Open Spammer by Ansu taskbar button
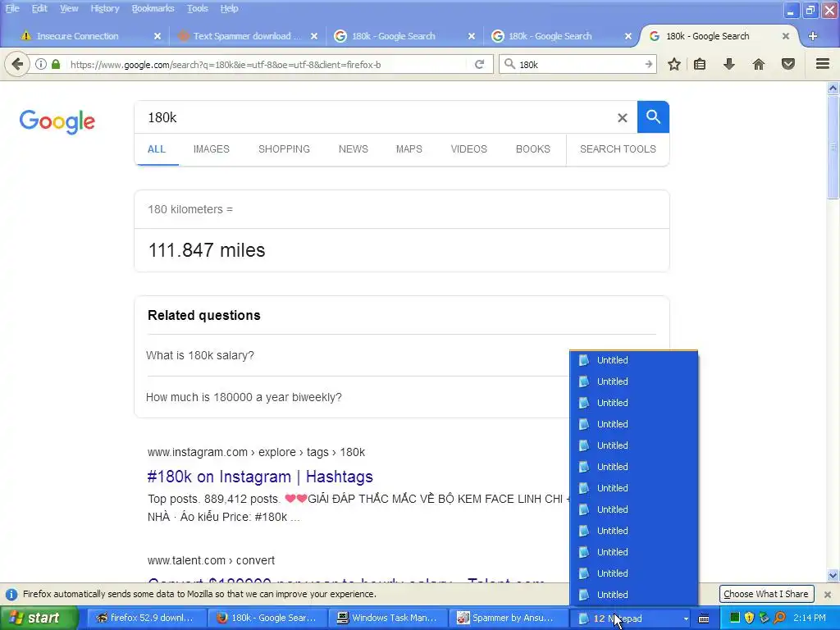Viewport: 840px width, 630px height. pos(507,618)
